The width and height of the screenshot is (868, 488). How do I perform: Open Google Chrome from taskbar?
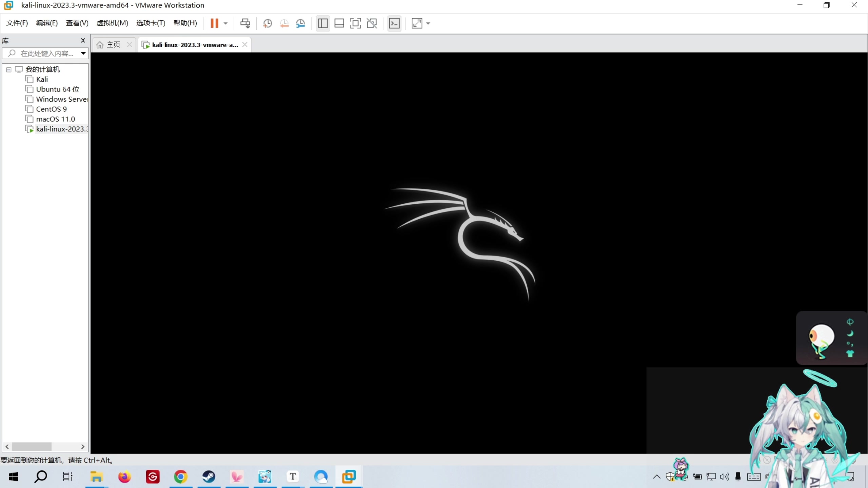point(181,477)
